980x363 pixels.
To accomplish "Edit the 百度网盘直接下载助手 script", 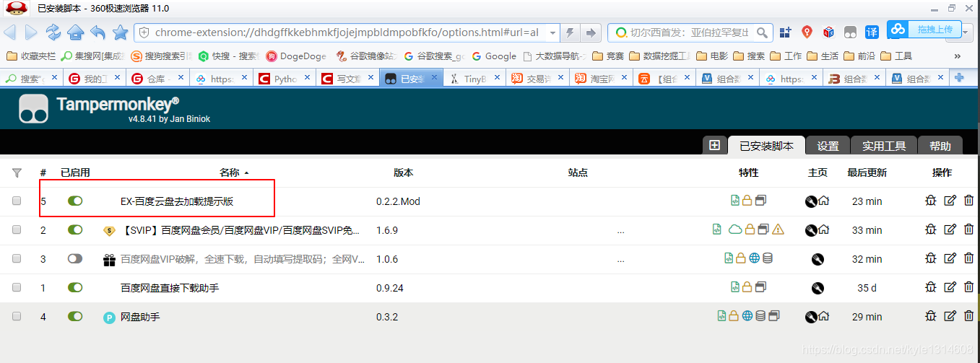I will (950, 287).
